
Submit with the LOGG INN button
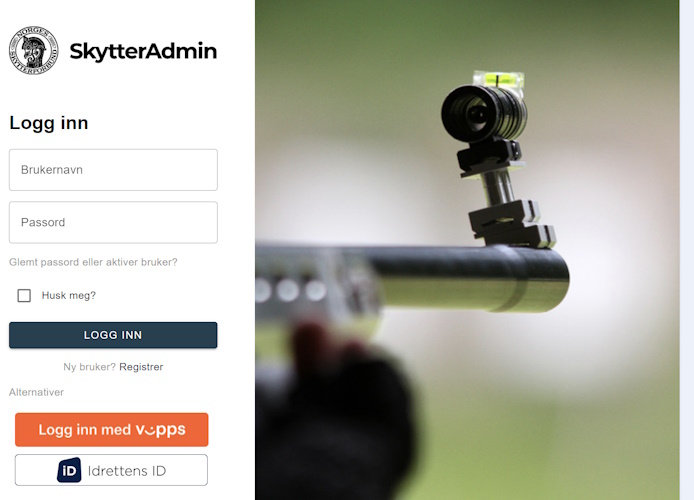[x=113, y=335]
